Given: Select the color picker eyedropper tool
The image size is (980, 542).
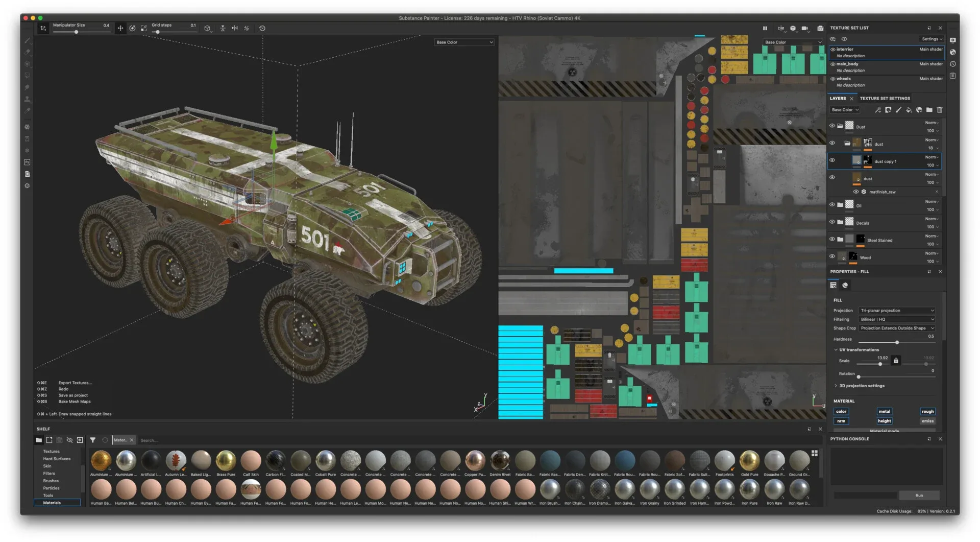Looking at the screenshot, I should tap(27, 111).
